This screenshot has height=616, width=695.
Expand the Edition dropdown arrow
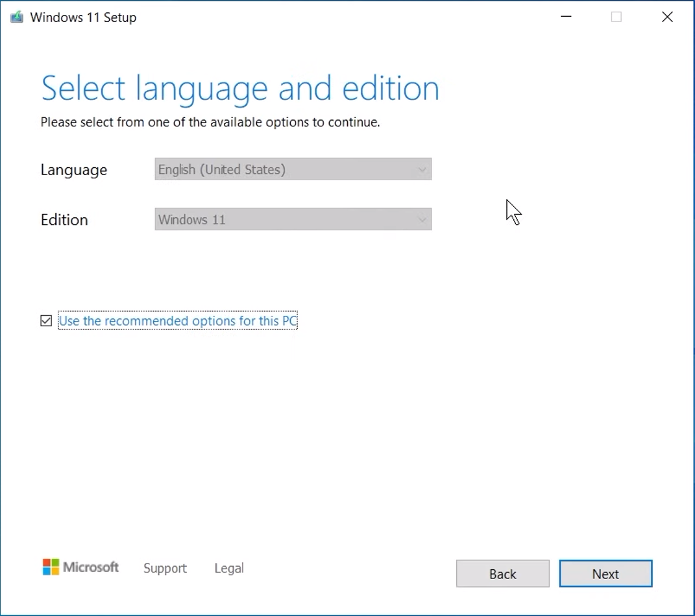click(422, 220)
